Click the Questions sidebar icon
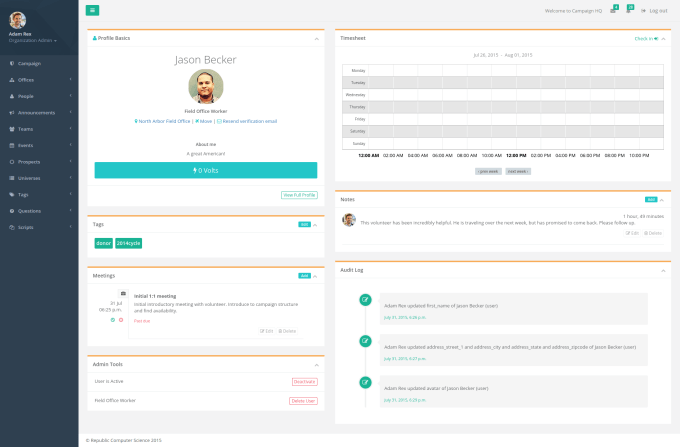Viewport: 680px width, 447px height. [x=12, y=211]
